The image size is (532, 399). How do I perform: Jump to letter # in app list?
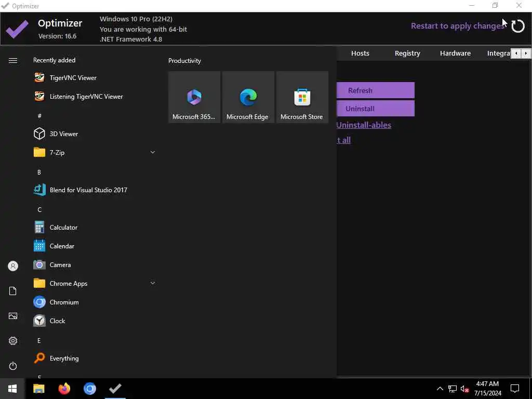[39, 116]
